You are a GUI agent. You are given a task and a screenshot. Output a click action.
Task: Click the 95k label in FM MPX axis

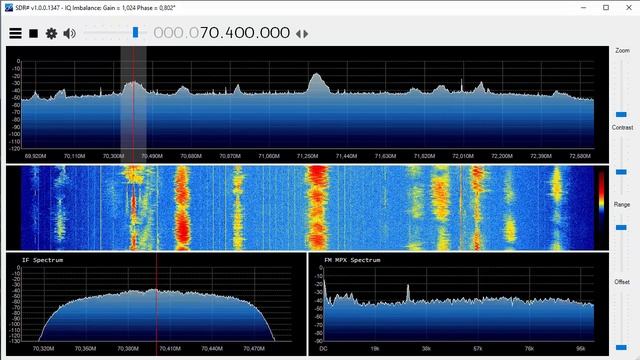click(580, 349)
